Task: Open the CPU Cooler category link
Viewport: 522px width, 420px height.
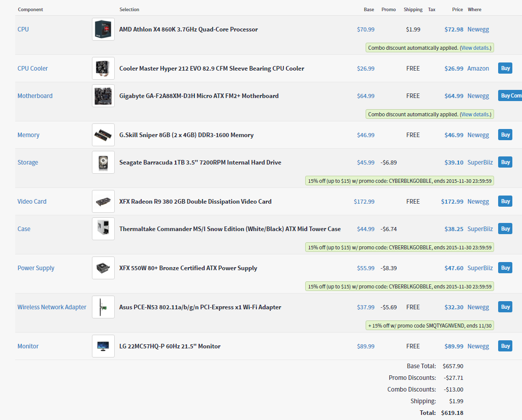Action: pyautogui.click(x=32, y=68)
